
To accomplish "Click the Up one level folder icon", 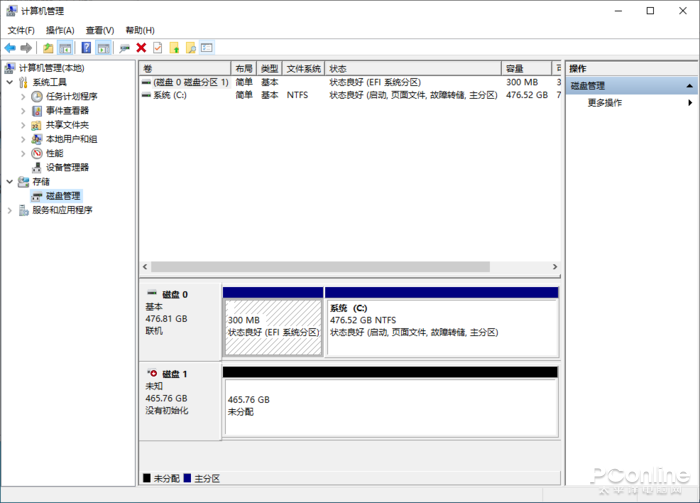I will coord(48,48).
